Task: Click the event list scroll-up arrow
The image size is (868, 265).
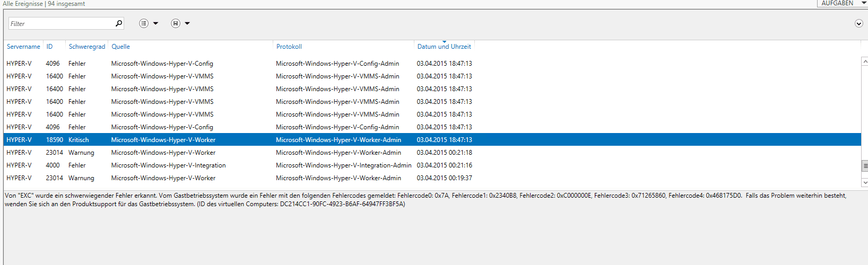Action: 865,62
